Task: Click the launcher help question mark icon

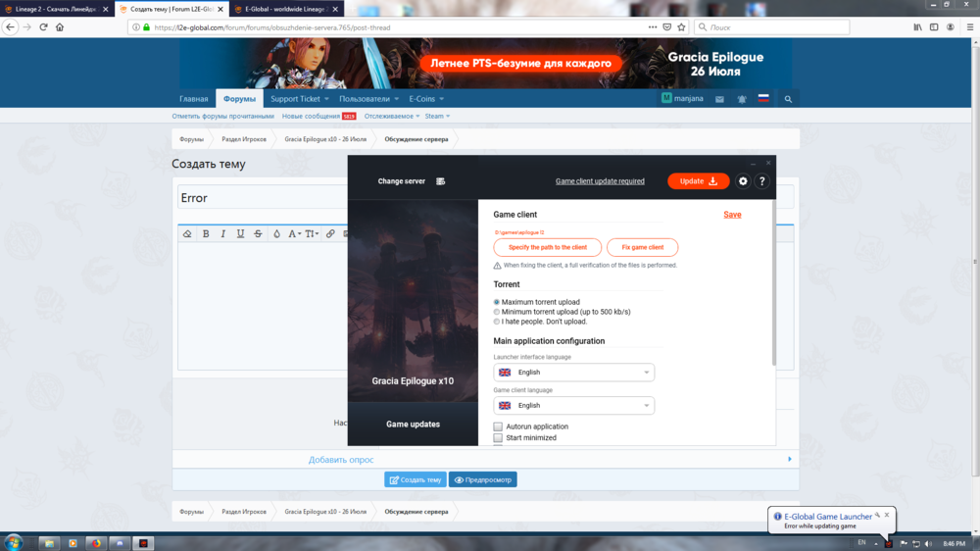Action: point(762,181)
